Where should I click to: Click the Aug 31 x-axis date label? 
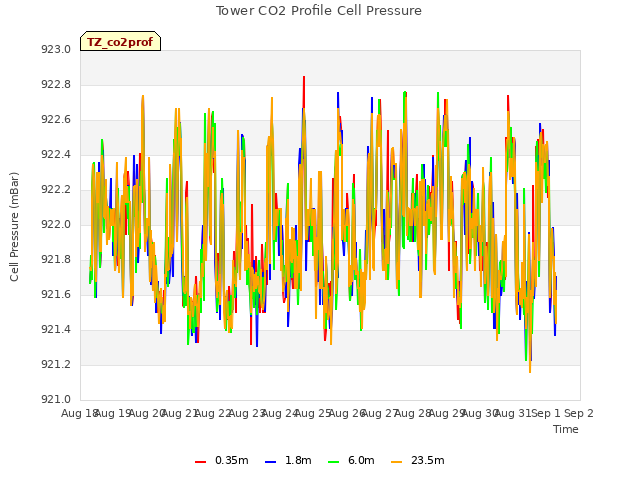[x=513, y=413]
